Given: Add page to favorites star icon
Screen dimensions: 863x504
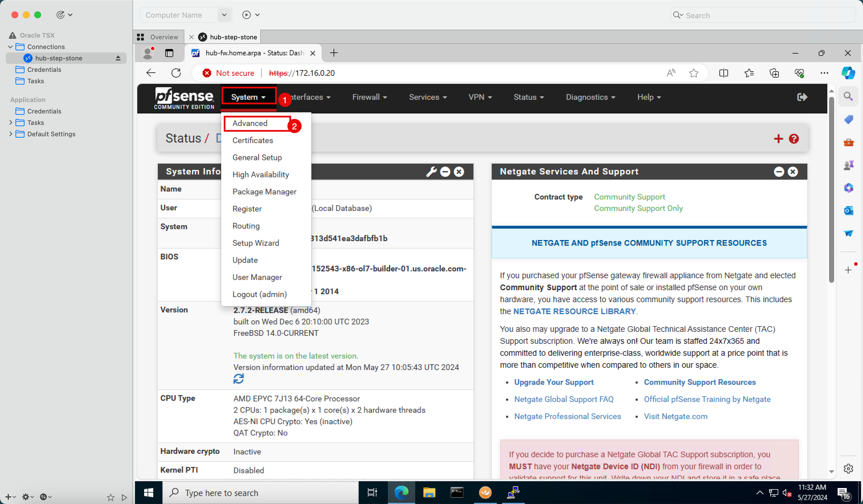Looking at the screenshot, I should tap(693, 73).
